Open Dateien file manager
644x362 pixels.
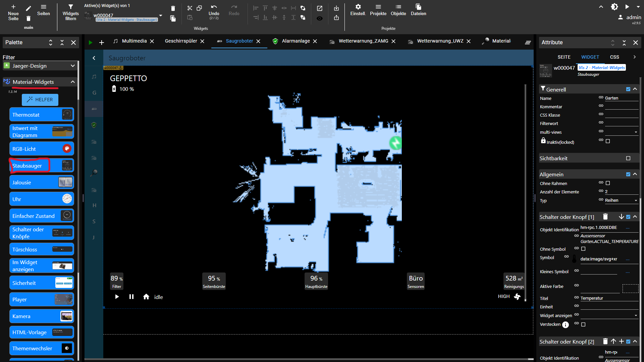click(x=418, y=7)
